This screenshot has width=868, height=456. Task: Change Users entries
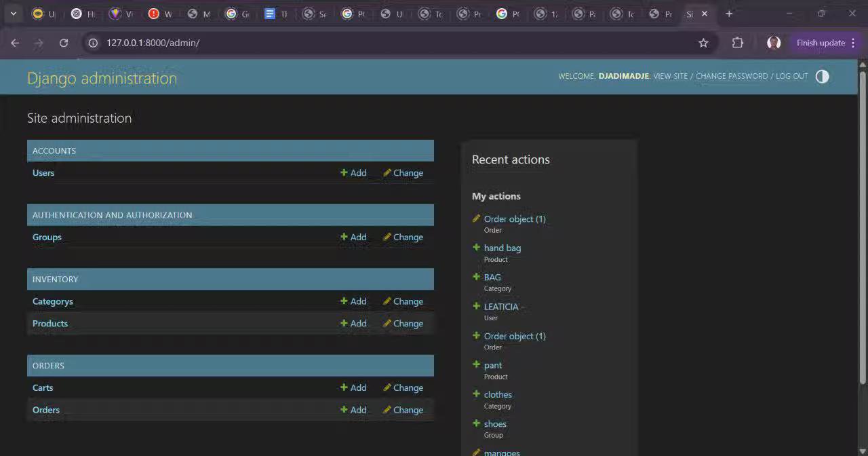click(403, 173)
